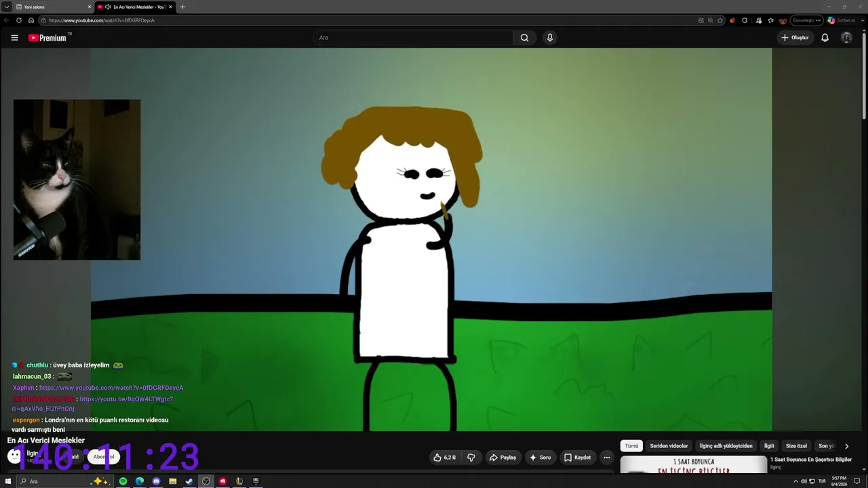Show hidden system tray icons
This screenshot has width=868, height=488.
(795, 481)
